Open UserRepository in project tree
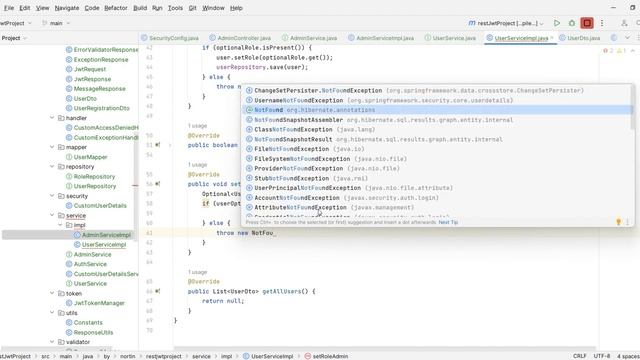The height and width of the screenshot is (360, 640). pyautogui.click(x=95, y=186)
